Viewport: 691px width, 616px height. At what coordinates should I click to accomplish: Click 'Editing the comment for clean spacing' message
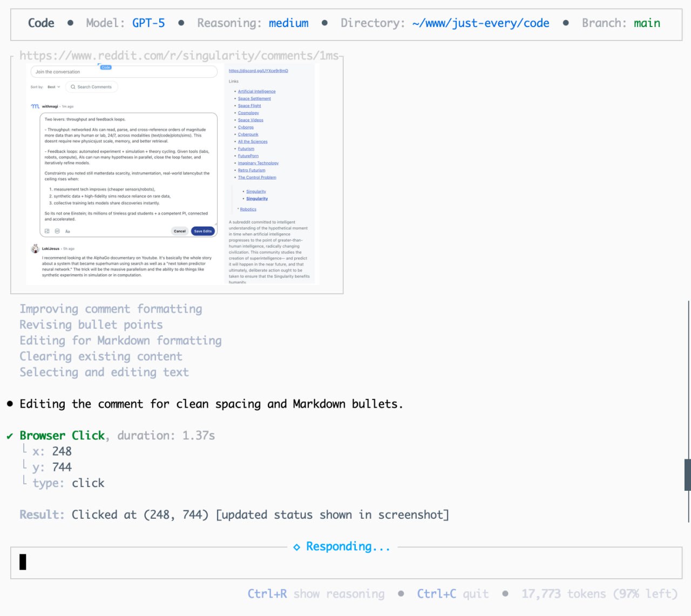click(x=211, y=404)
